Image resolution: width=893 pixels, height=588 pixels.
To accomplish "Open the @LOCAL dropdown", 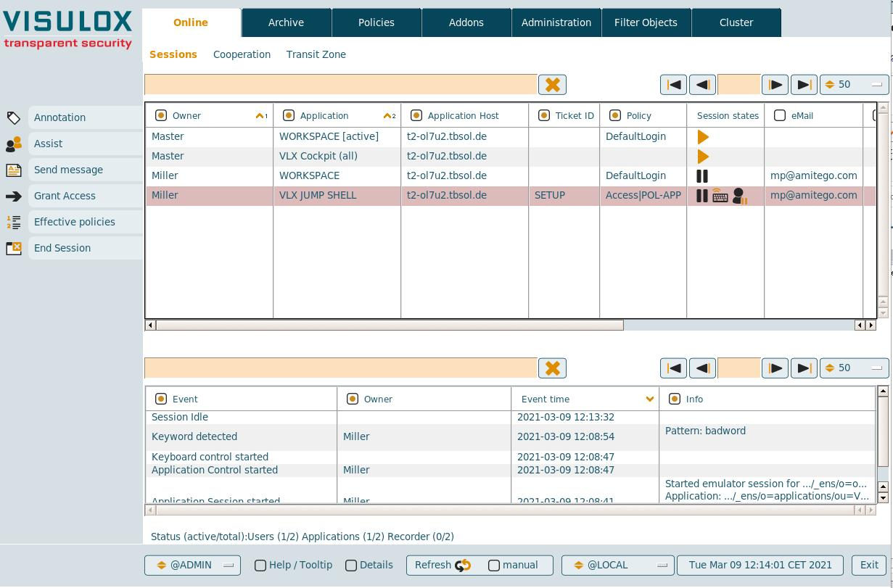I will click(618, 566).
